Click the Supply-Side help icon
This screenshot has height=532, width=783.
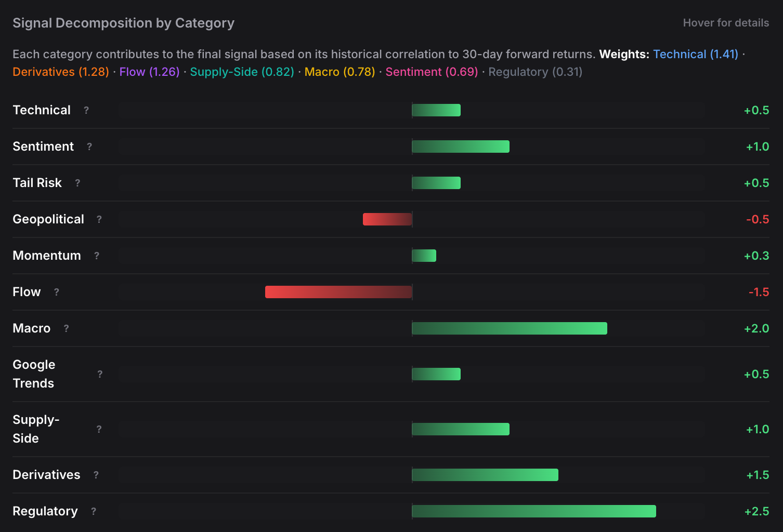coord(99,429)
